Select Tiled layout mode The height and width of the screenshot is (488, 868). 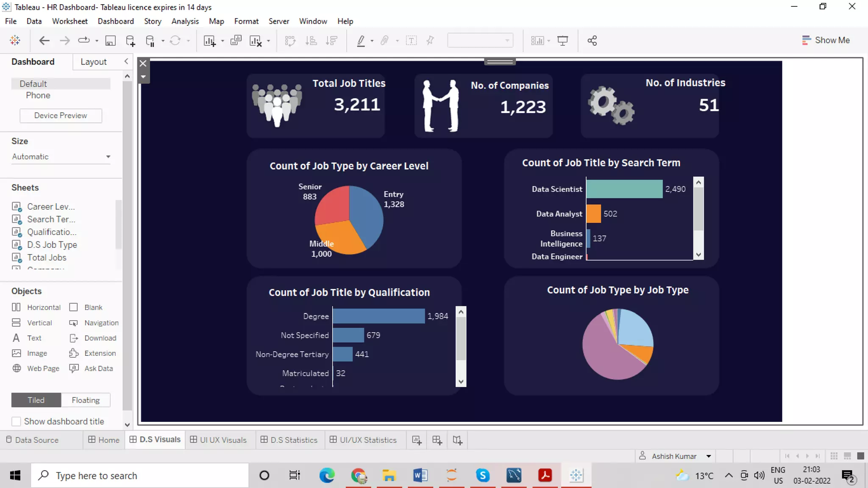(x=36, y=400)
